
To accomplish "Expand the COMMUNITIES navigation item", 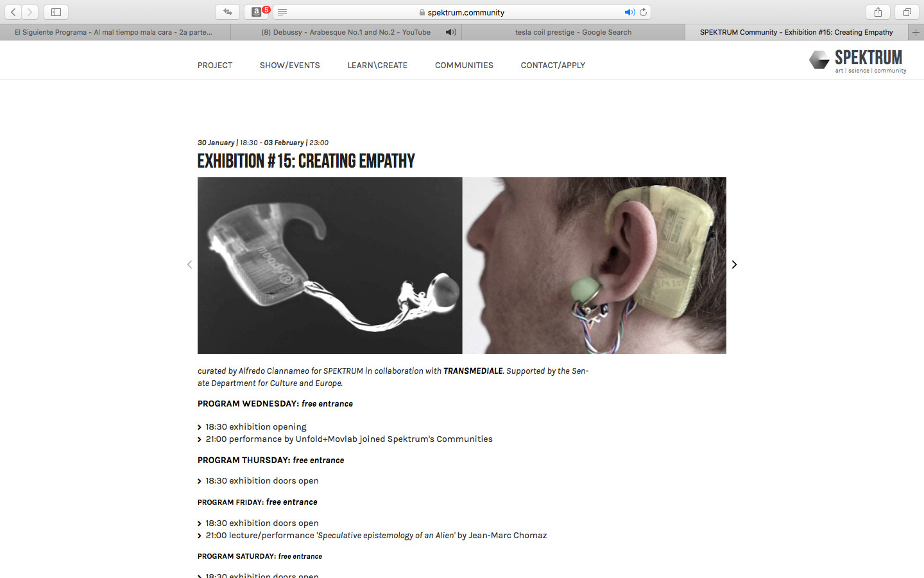I will click(x=464, y=65).
